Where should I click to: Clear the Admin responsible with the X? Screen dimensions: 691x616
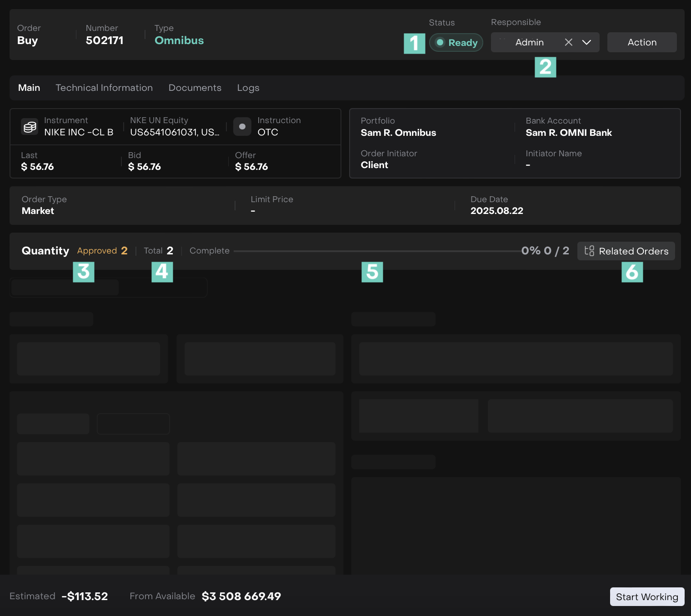tap(568, 42)
